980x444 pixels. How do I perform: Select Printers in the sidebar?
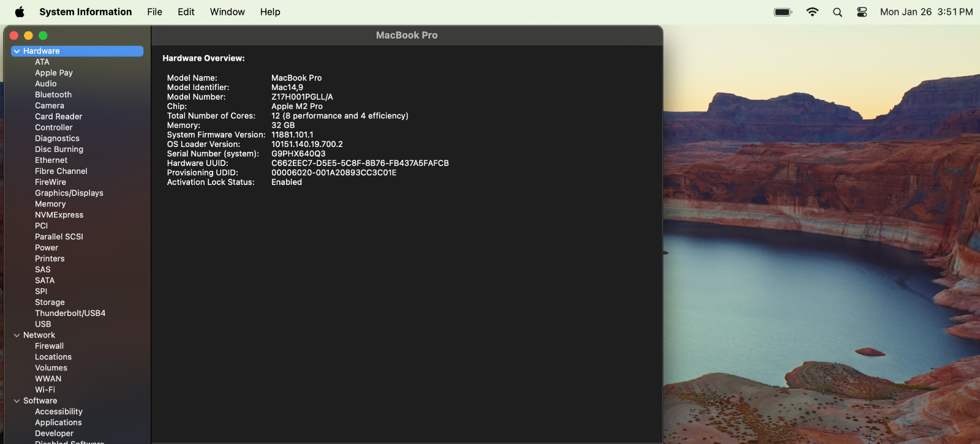coord(50,259)
